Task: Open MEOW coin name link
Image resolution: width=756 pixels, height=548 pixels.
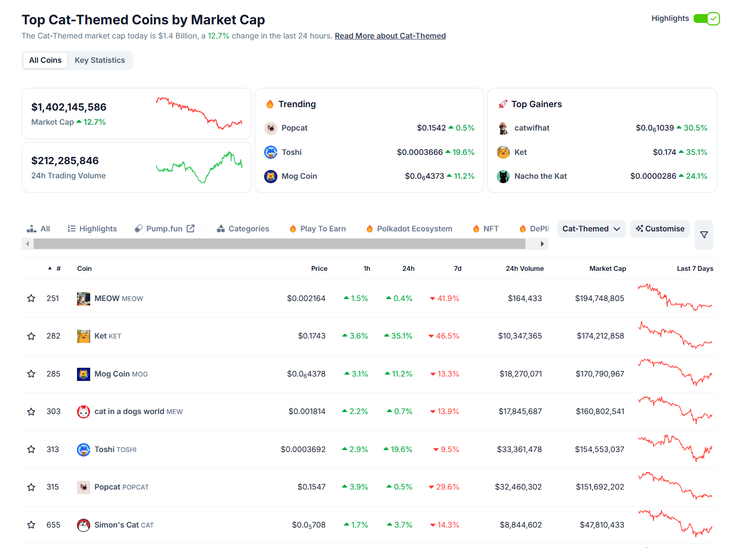Action: [x=119, y=299]
